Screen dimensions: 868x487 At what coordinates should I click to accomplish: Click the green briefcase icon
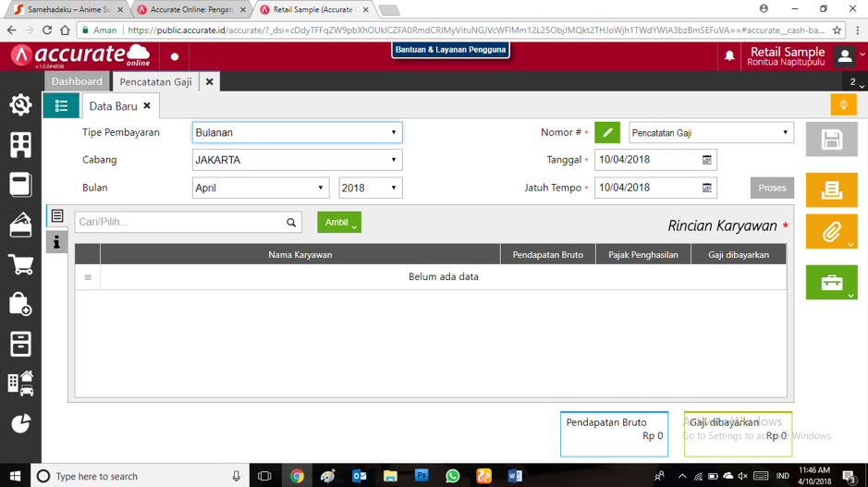(831, 282)
